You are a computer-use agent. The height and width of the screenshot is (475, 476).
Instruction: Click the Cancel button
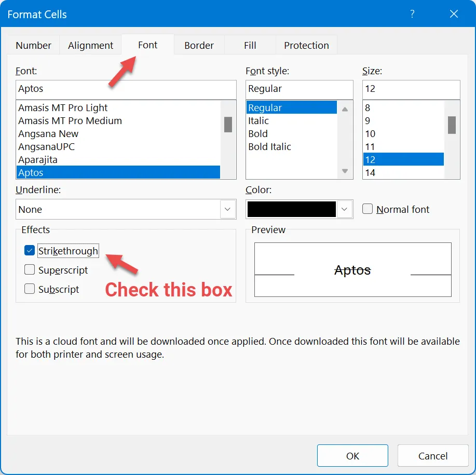[x=432, y=456]
